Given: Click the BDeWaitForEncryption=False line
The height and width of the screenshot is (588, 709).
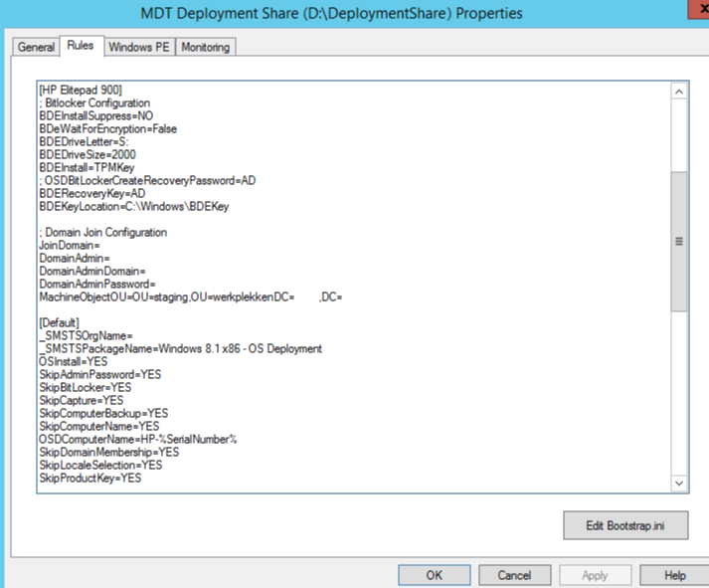Looking at the screenshot, I should pos(108,129).
